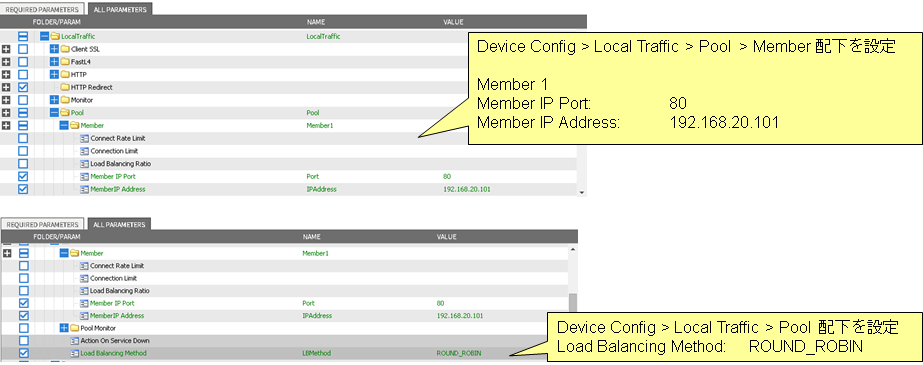
Task: Click MemberIP Address parameter icon, upper panel
Action: click(x=84, y=189)
